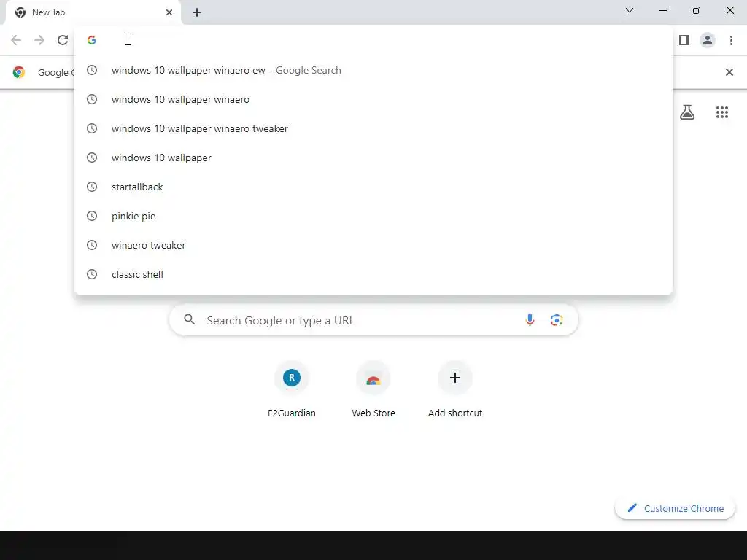Open a new tab with the plus button
747x560 pixels.
coord(197,12)
